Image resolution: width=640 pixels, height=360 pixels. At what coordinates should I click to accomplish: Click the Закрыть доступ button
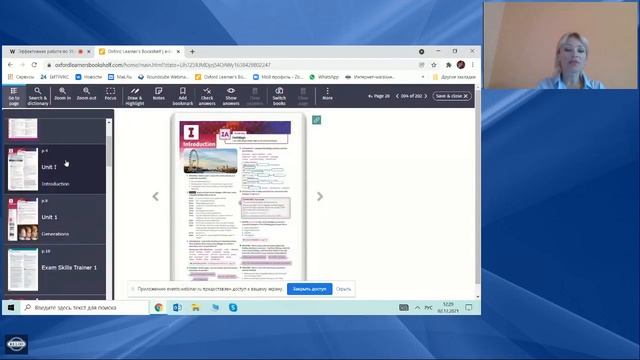[x=309, y=289]
